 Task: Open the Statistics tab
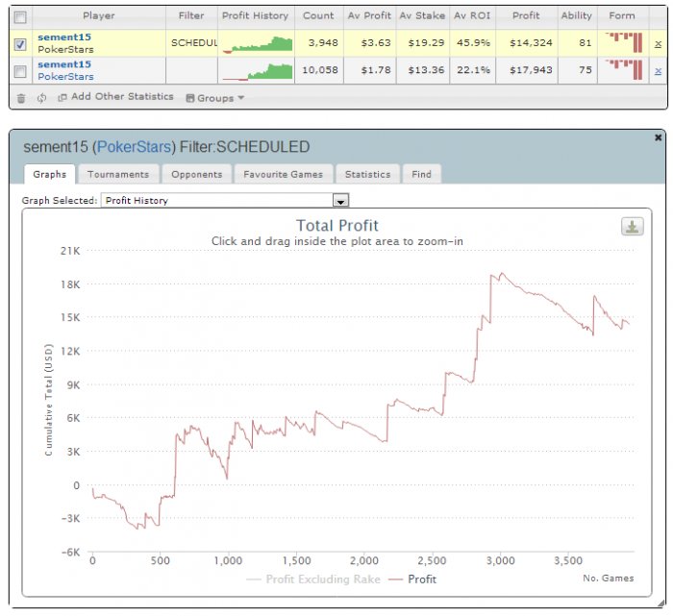368,174
